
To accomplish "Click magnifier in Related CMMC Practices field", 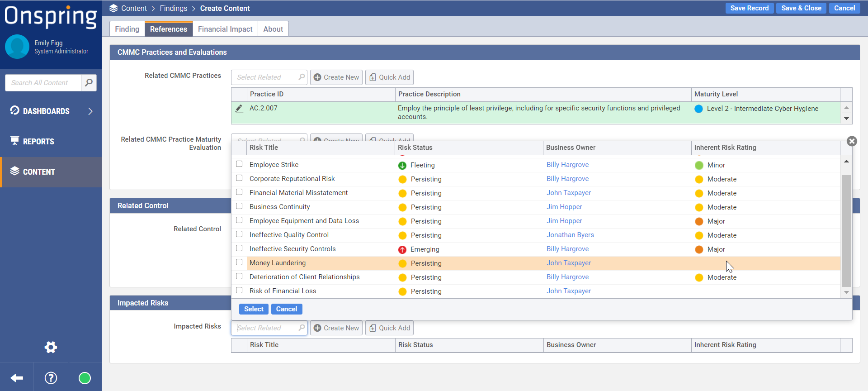I will pos(302,77).
